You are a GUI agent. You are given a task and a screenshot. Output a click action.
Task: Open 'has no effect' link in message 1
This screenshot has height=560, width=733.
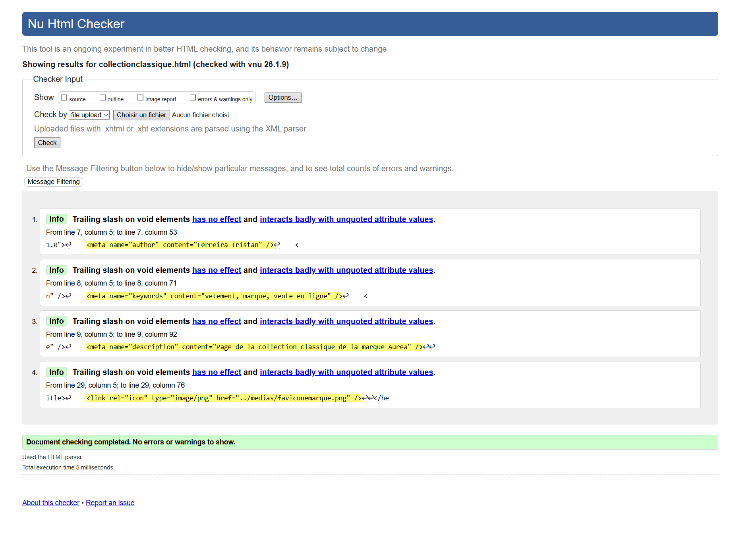click(x=217, y=220)
